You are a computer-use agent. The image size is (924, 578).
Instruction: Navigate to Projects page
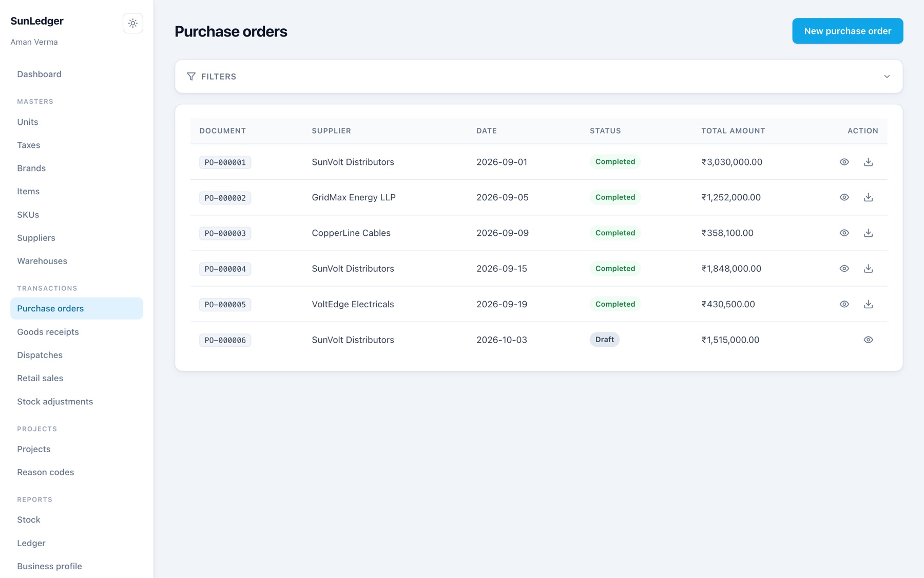tap(76, 449)
